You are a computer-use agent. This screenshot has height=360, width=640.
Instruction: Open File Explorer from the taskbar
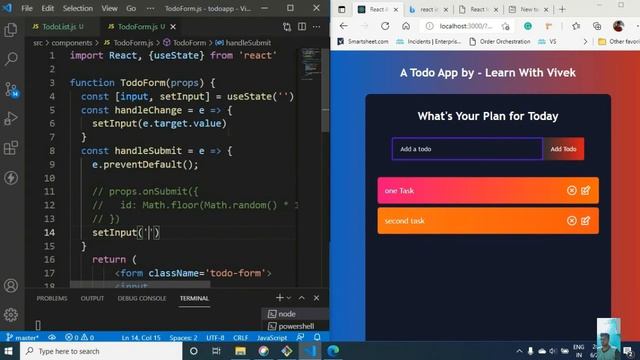click(240, 351)
